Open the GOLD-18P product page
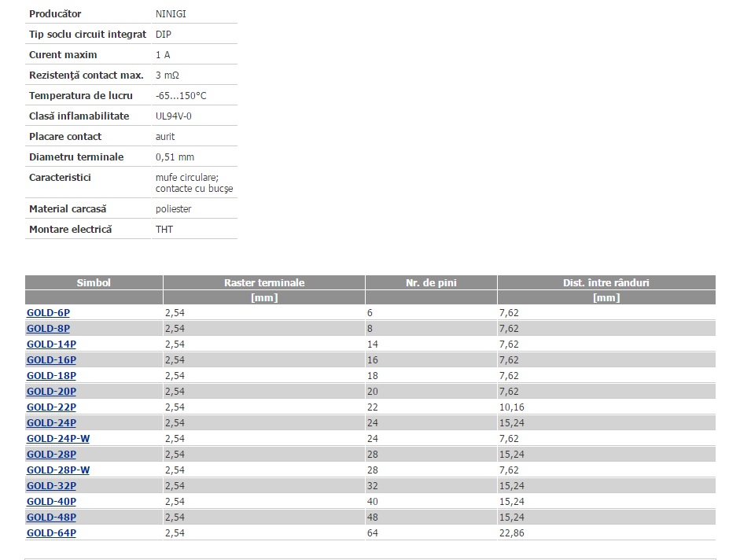Screen dimensions: 729x560 pyautogui.click(x=51, y=375)
